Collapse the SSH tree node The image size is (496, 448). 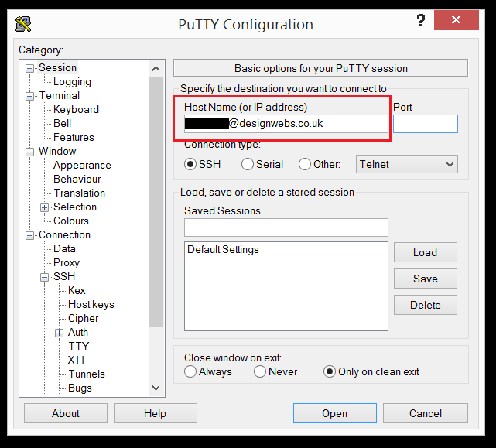(45, 277)
